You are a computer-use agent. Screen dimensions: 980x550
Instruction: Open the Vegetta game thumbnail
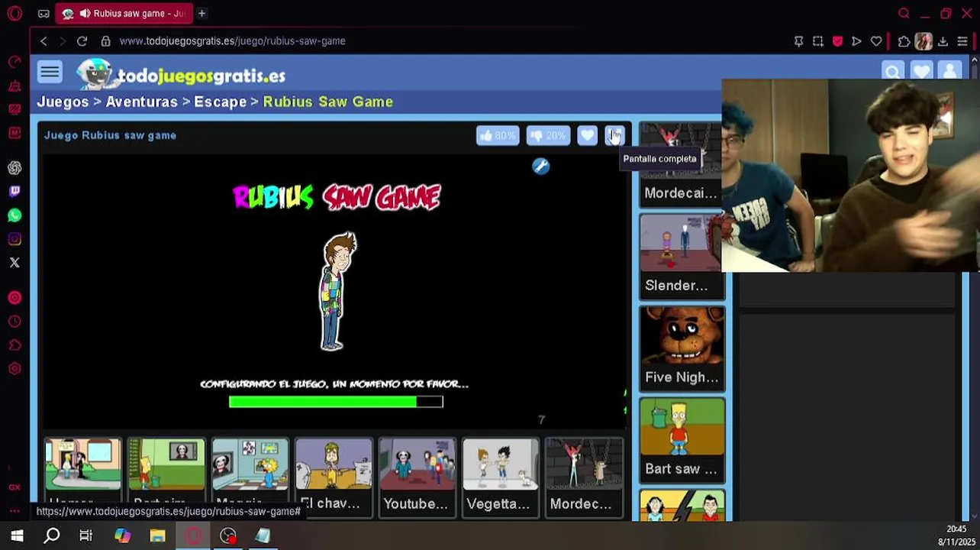[500, 477]
